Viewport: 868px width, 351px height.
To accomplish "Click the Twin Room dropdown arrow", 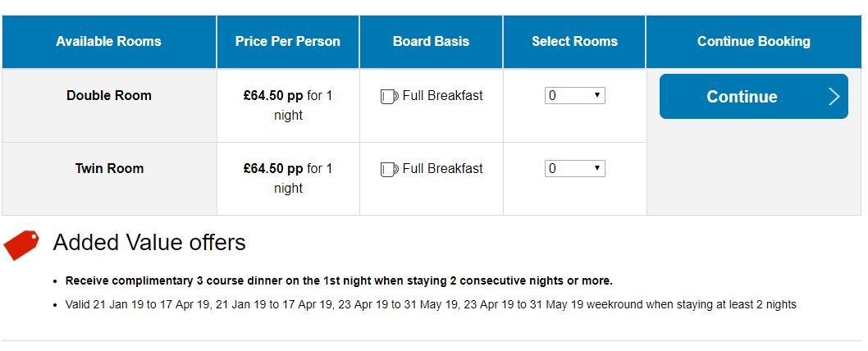I will [596, 168].
